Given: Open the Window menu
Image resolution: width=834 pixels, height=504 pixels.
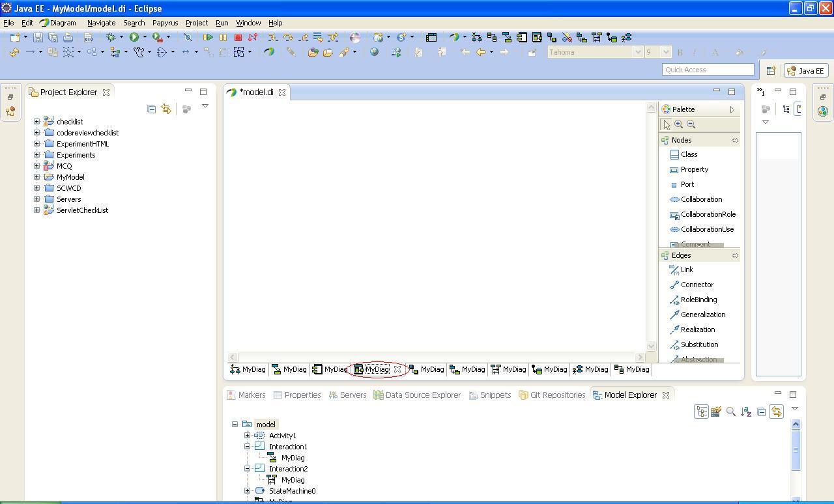Looking at the screenshot, I should (x=248, y=23).
